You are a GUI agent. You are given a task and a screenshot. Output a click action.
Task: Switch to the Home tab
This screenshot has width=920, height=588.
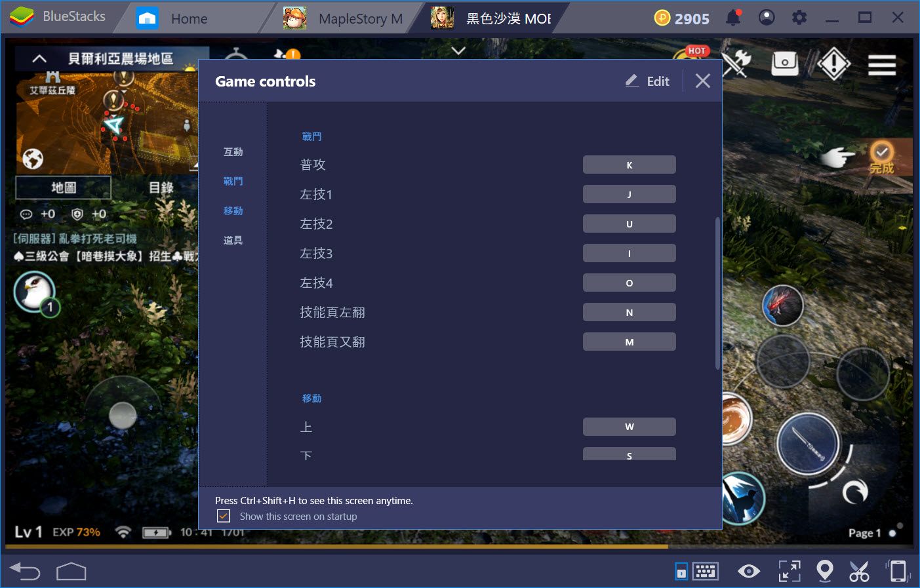point(190,18)
